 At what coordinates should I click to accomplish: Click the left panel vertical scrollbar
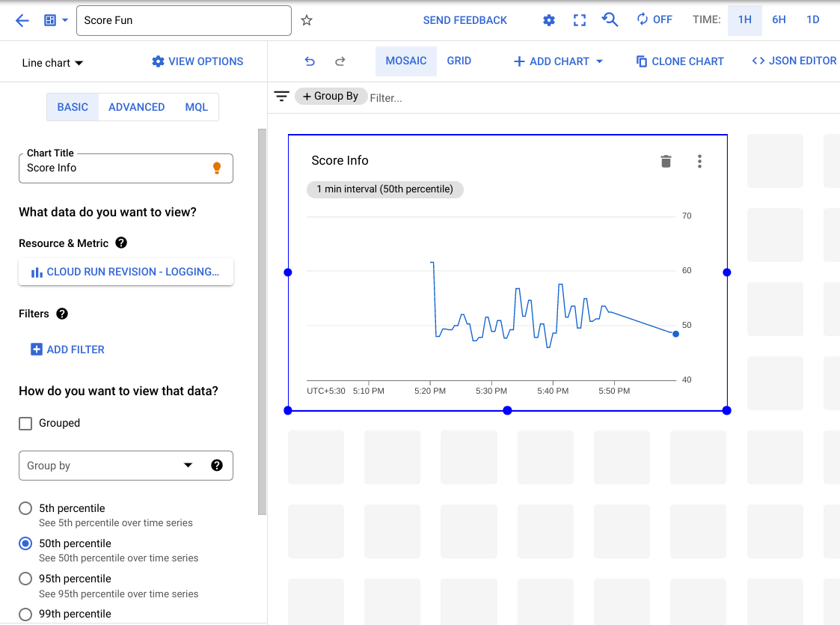(262, 322)
